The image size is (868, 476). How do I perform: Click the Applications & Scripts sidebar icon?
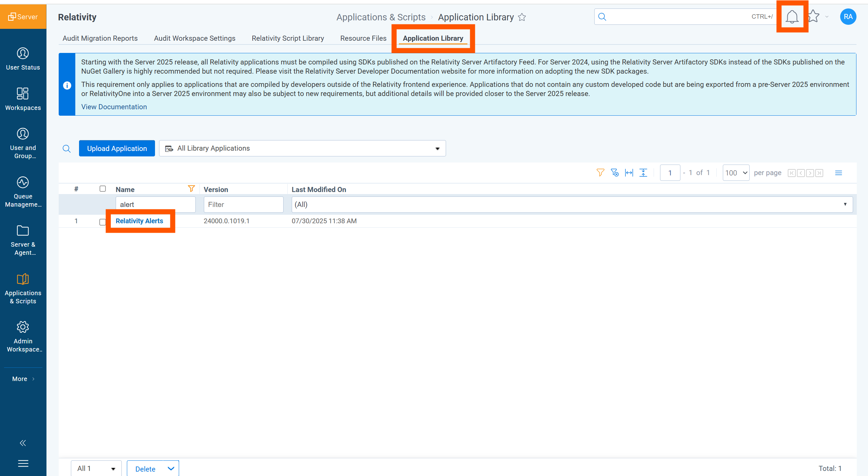(x=23, y=279)
